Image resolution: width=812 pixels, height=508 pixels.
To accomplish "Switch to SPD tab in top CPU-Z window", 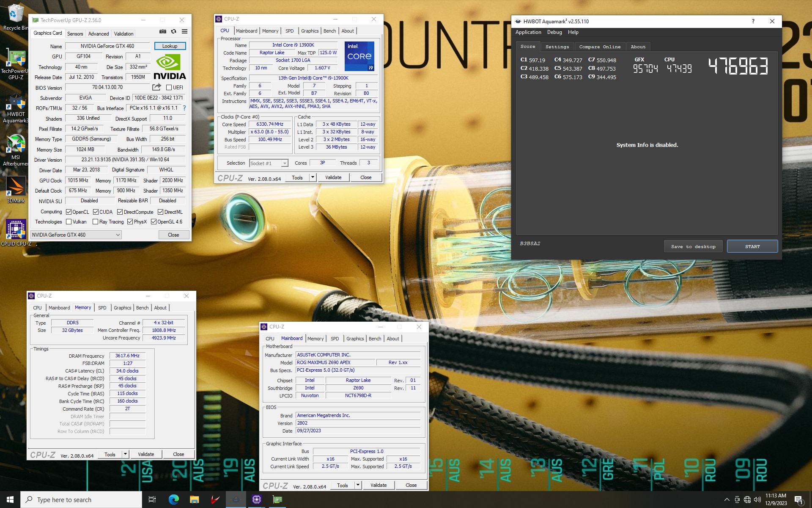I will click(290, 31).
